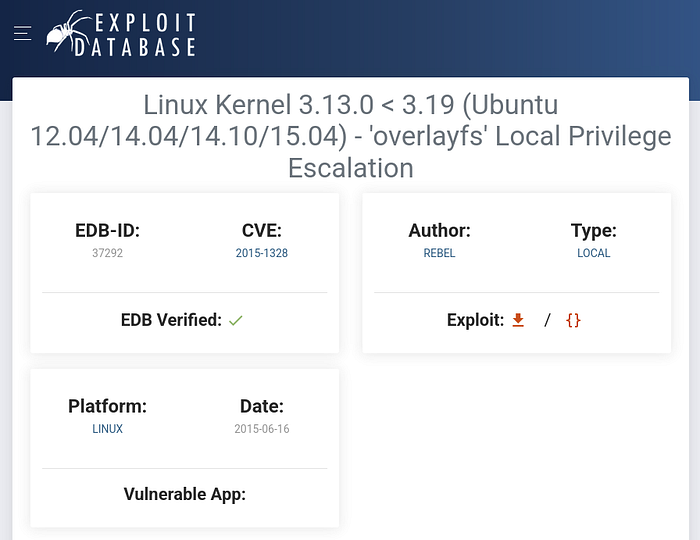700x540 pixels.
Task: Click the 'Type:' heading
Action: (x=593, y=231)
